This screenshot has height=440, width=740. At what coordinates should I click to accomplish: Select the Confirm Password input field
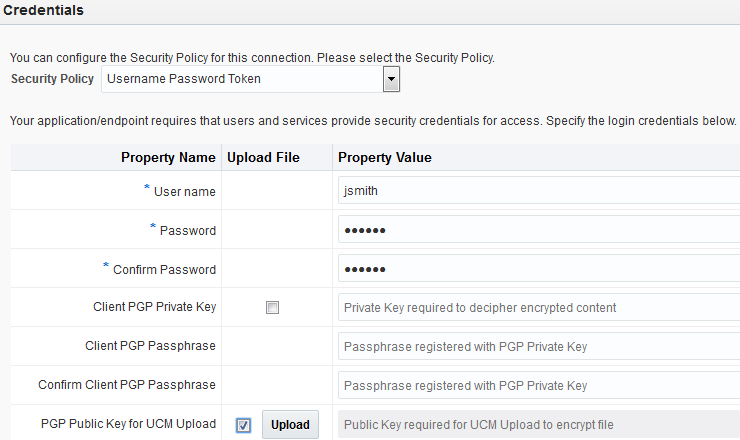coord(539,269)
